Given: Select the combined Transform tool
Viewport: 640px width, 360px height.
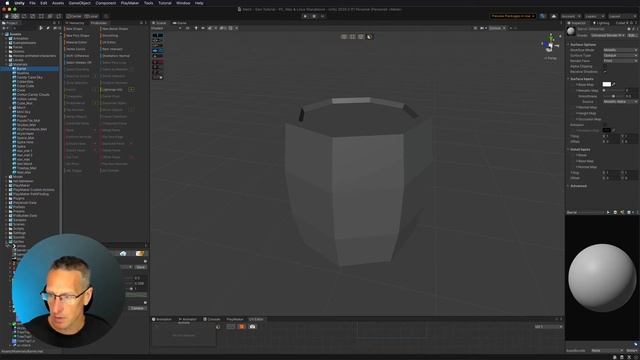Looking at the screenshot, I should (x=49, y=16).
